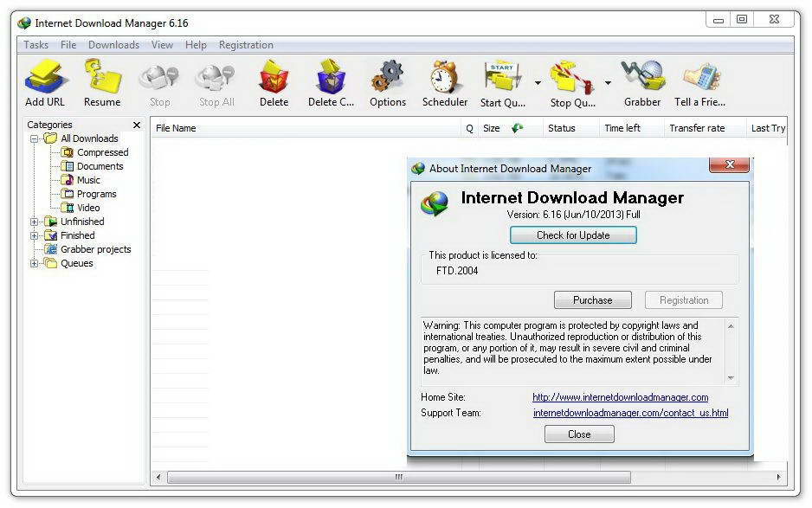The image size is (812, 508).
Task: Open the Downloads menu
Action: pos(113,44)
